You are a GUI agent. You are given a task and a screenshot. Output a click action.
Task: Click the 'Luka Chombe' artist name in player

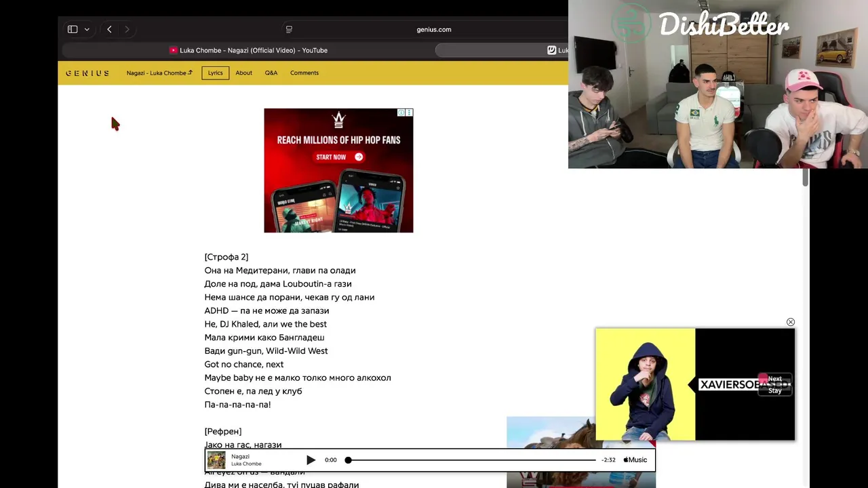click(246, 464)
